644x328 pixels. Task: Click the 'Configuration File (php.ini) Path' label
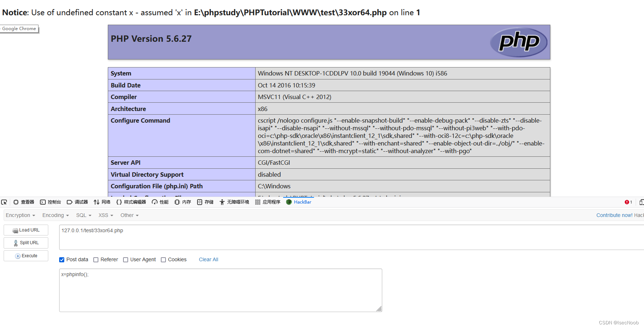click(156, 186)
